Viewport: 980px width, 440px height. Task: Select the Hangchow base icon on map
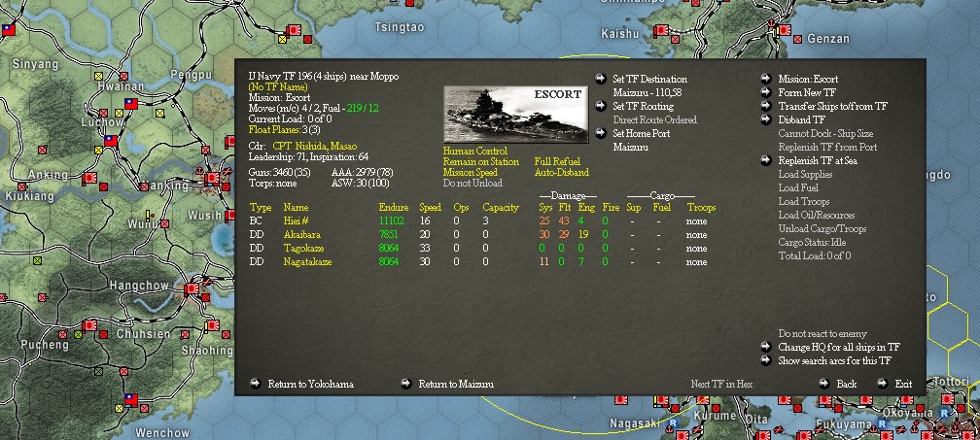pos(192,288)
